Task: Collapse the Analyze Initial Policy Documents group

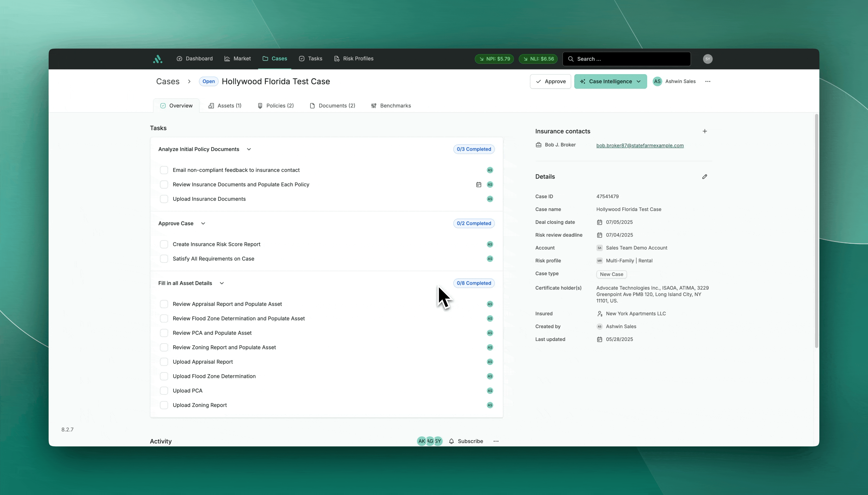Action: 249,149
